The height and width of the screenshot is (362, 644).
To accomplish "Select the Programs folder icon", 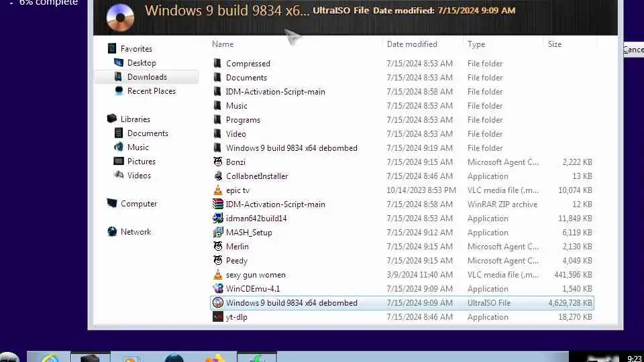I will (217, 119).
